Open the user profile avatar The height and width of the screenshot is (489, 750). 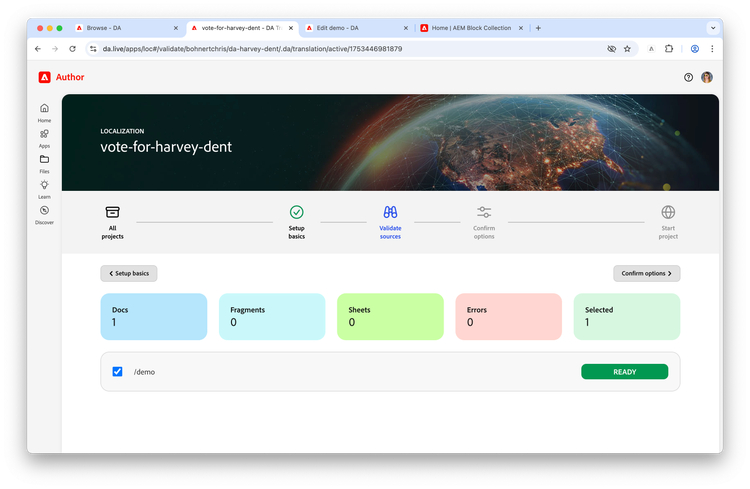(707, 77)
